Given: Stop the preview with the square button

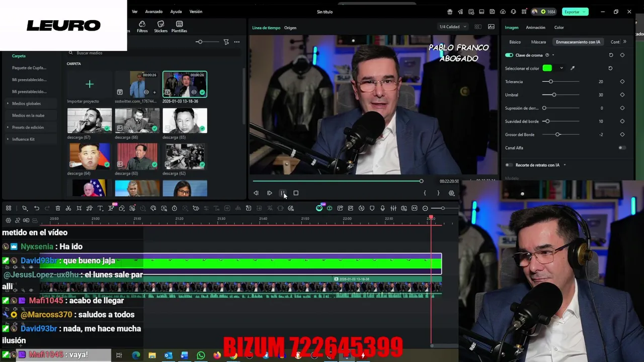Looking at the screenshot, I should 296,193.
